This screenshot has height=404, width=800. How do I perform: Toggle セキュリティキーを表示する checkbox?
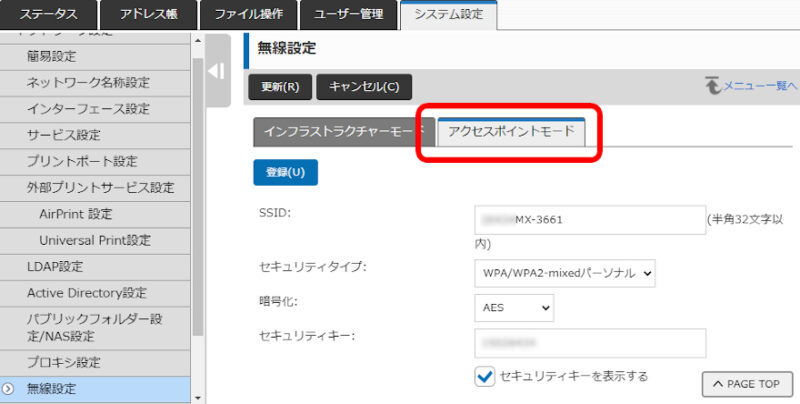(485, 376)
